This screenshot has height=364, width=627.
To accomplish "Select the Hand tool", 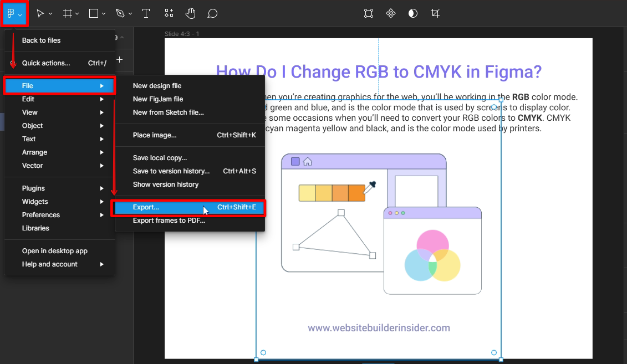I will coord(190,14).
